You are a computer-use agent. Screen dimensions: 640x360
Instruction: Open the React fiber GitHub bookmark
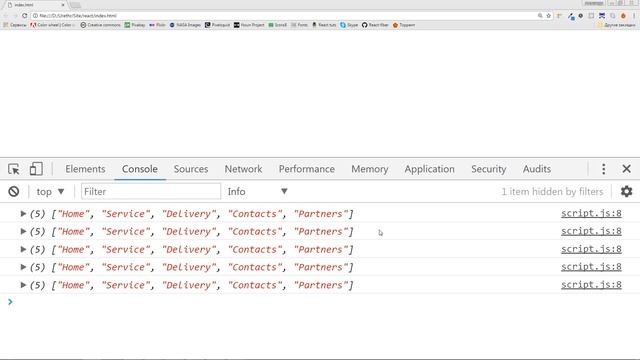(375, 25)
